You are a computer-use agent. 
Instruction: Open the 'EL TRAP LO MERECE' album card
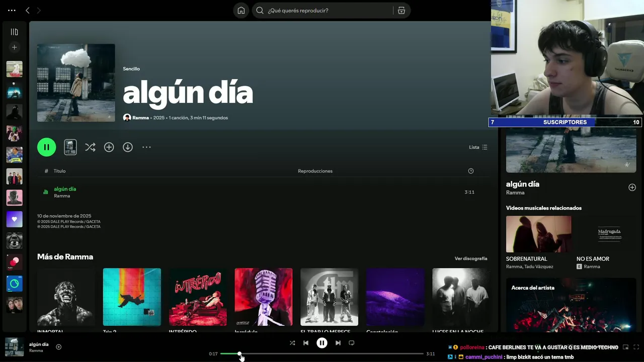[x=330, y=300]
